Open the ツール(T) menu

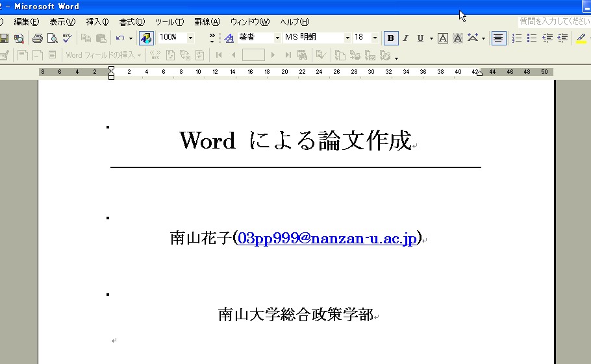tap(170, 22)
